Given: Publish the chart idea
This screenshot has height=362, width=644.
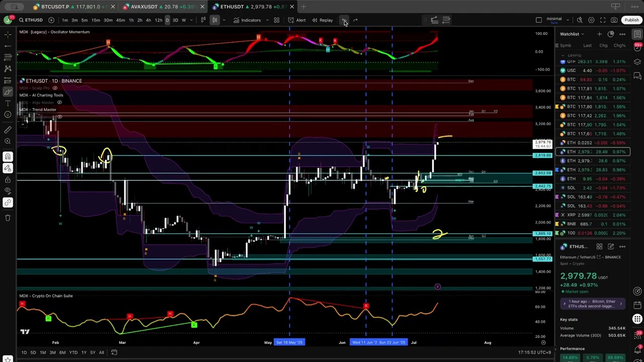Looking at the screenshot, I should 631,20.
